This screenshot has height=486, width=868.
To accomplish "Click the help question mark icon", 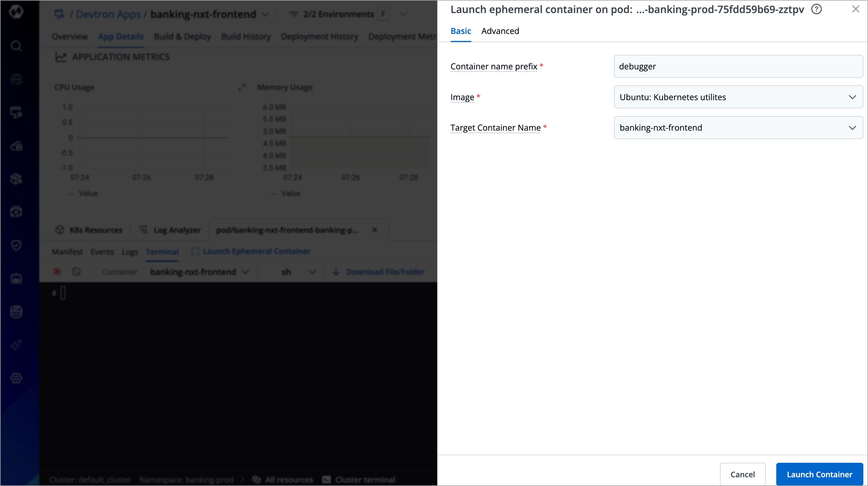I will (x=816, y=10).
